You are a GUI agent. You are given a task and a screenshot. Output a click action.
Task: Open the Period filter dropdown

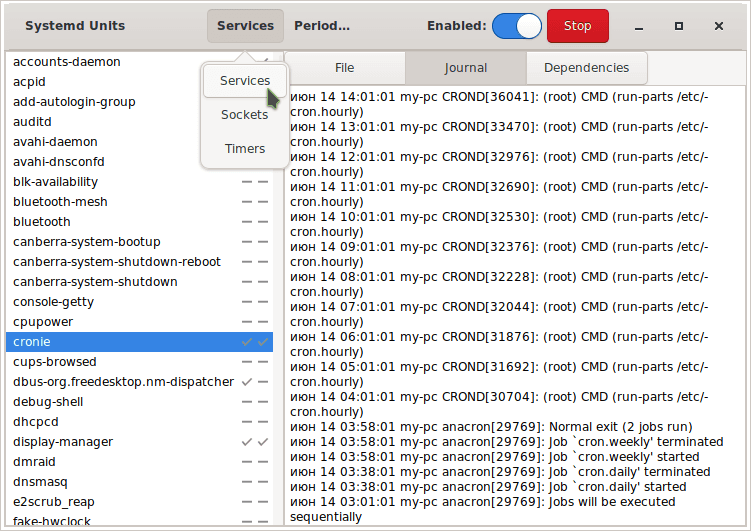(x=322, y=26)
